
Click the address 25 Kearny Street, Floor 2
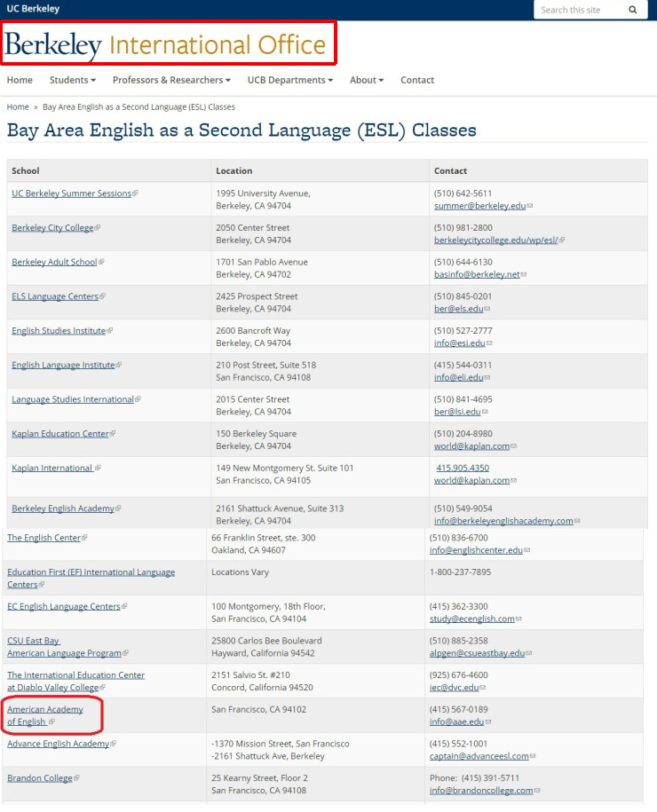point(259,777)
